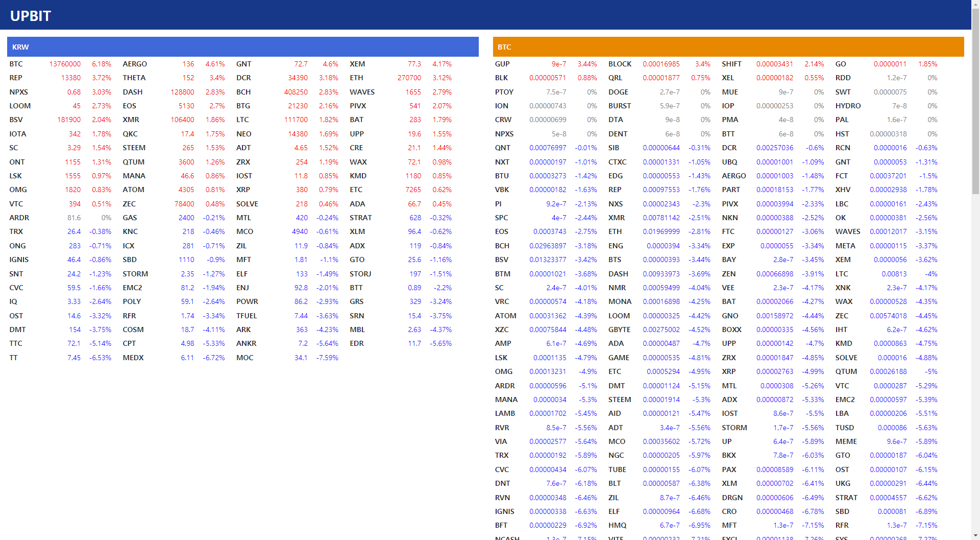The image size is (980, 540).
Task: Click the VIA ticker
Action: click(501, 441)
